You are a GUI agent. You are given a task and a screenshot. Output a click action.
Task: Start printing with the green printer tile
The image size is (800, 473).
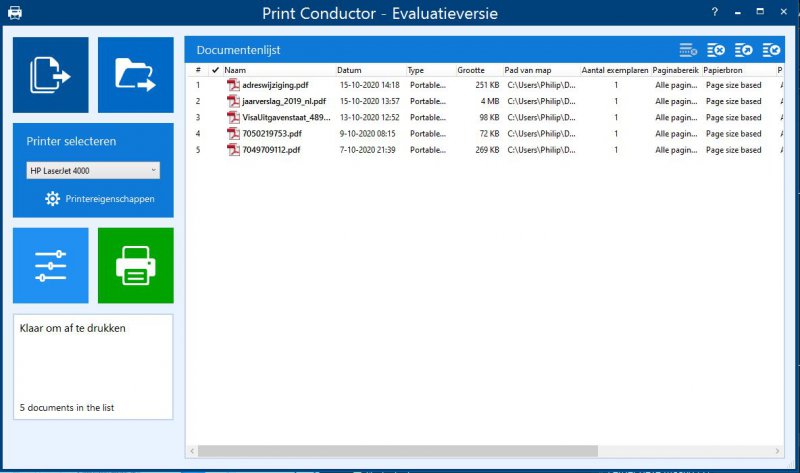tap(136, 265)
